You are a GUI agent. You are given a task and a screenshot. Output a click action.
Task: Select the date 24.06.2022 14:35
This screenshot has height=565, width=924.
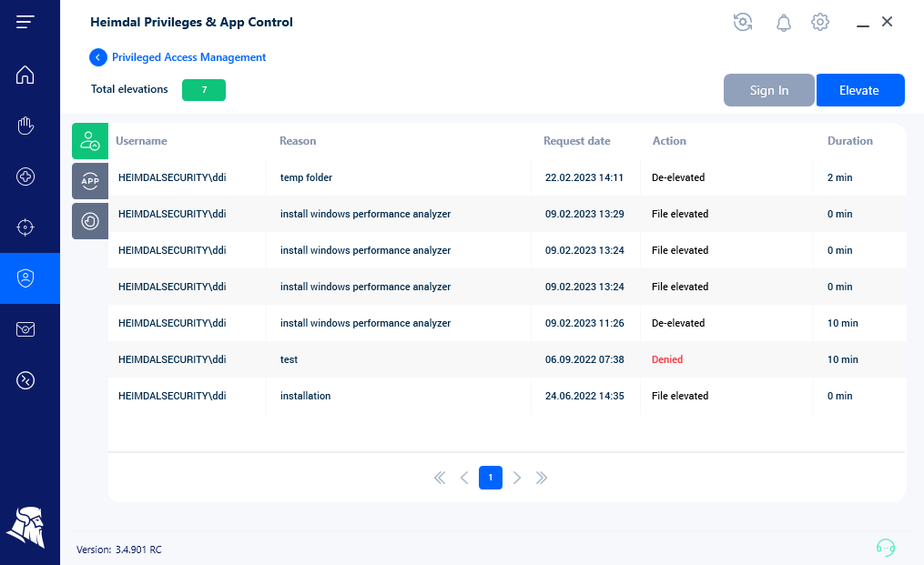tap(584, 396)
